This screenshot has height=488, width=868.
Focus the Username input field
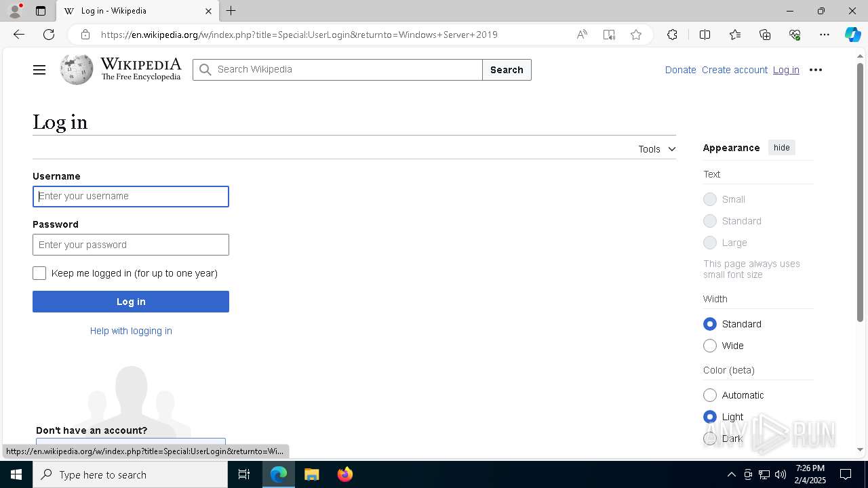pos(131,197)
